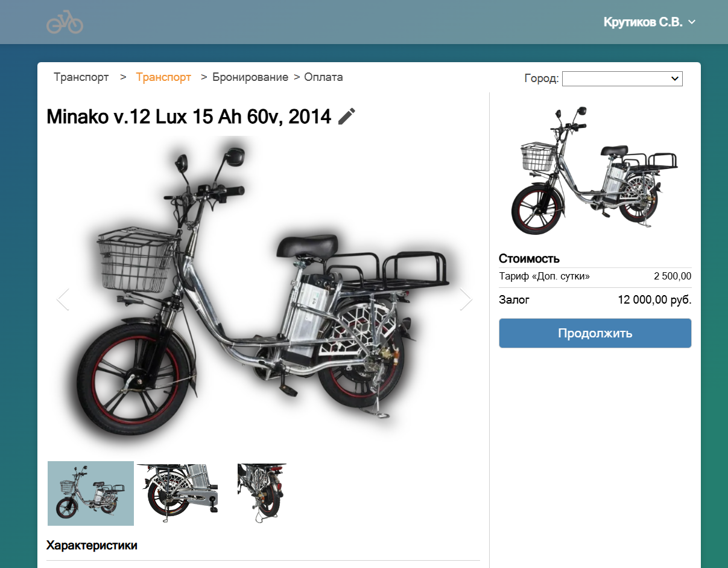The width and height of the screenshot is (728, 568).
Task: Click the small bike image in the sidebar
Action: 595,171
